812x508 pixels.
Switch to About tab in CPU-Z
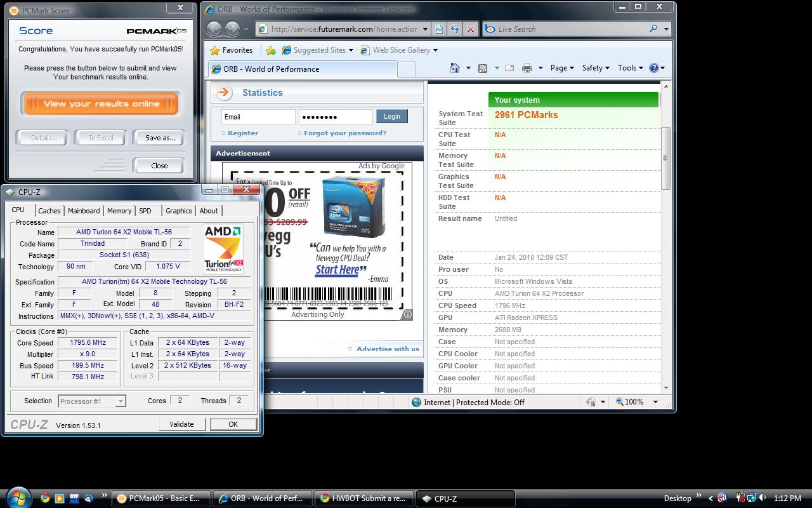209,211
